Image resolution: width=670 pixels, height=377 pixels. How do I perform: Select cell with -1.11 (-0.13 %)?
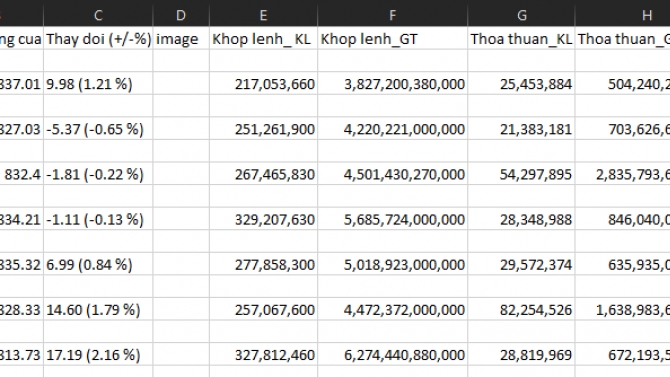click(x=98, y=219)
